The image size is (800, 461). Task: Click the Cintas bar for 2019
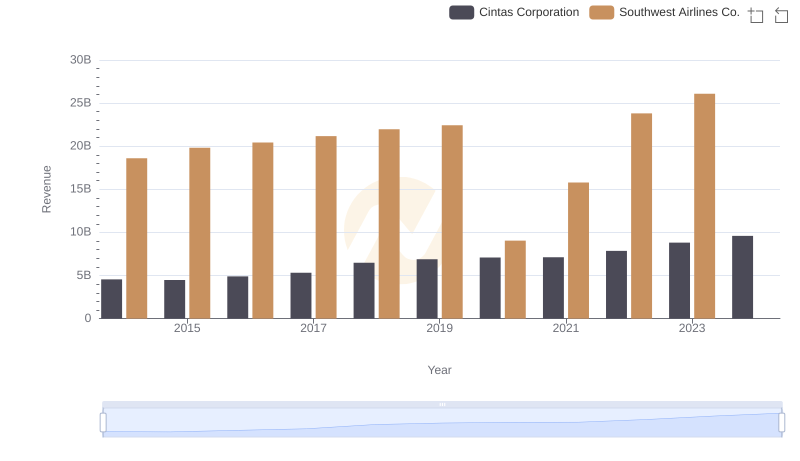(427, 289)
